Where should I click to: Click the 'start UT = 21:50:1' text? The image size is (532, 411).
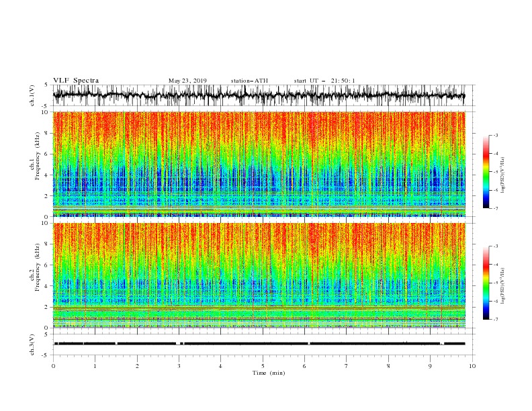pyautogui.click(x=324, y=81)
